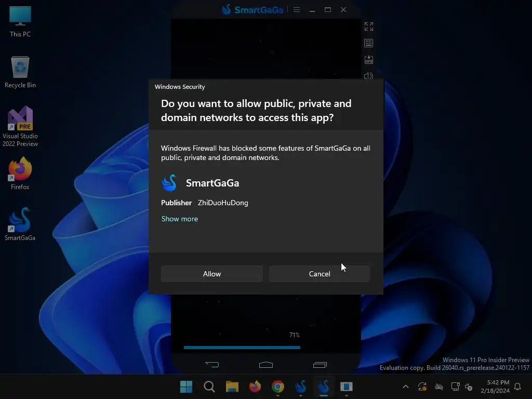
Task: Click the SmartGaGa title logo text
Action: 259,10
